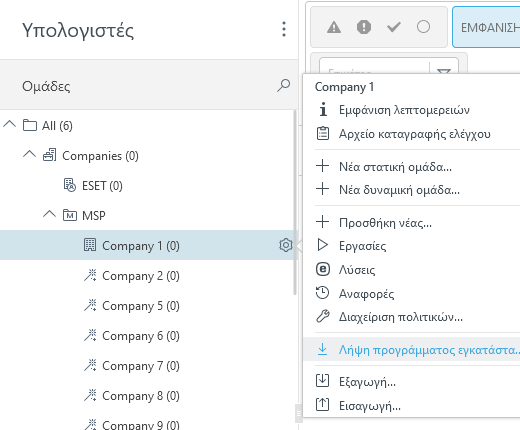Click the ESET company icon
The height and width of the screenshot is (430, 520).
(70, 185)
